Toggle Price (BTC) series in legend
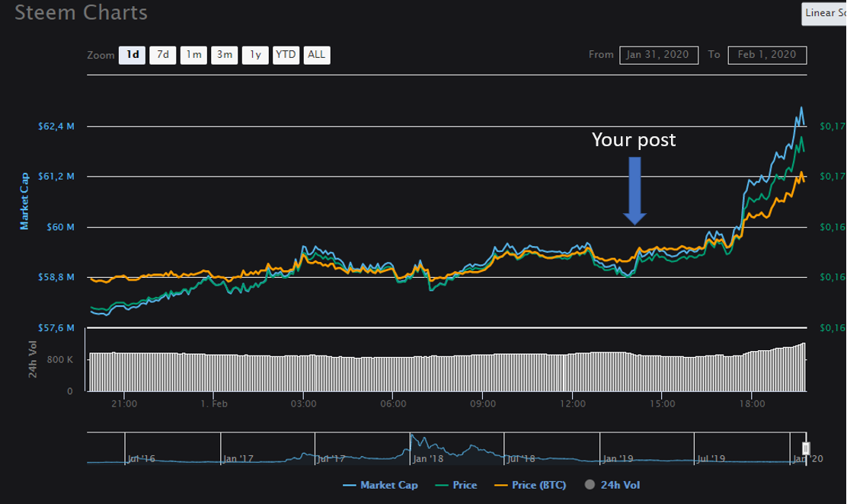The width and height of the screenshot is (847, 504). pyautogui.click(x=530, y=485)
